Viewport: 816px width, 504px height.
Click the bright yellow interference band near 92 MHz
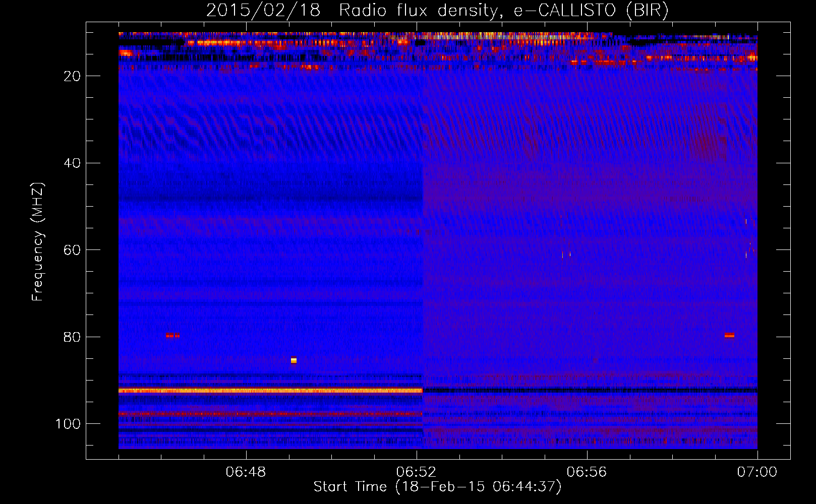click(x=270, y=391)
